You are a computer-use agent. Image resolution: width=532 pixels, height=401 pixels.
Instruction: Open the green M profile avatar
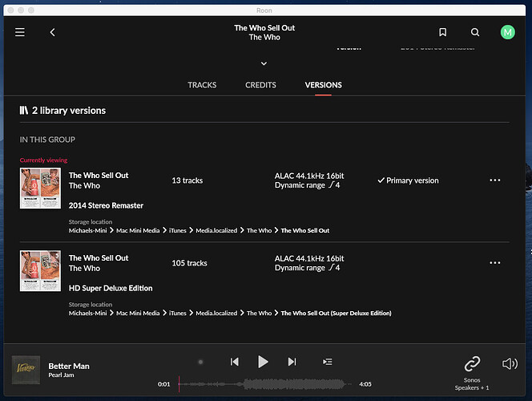pos(508,32)
